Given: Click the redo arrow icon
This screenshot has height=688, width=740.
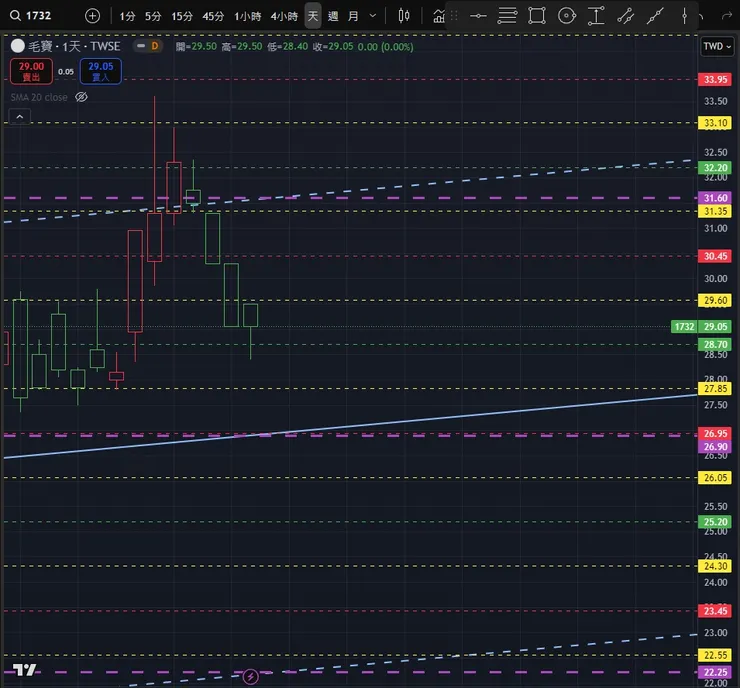Looking at the screenshot, I should [727, 17].
